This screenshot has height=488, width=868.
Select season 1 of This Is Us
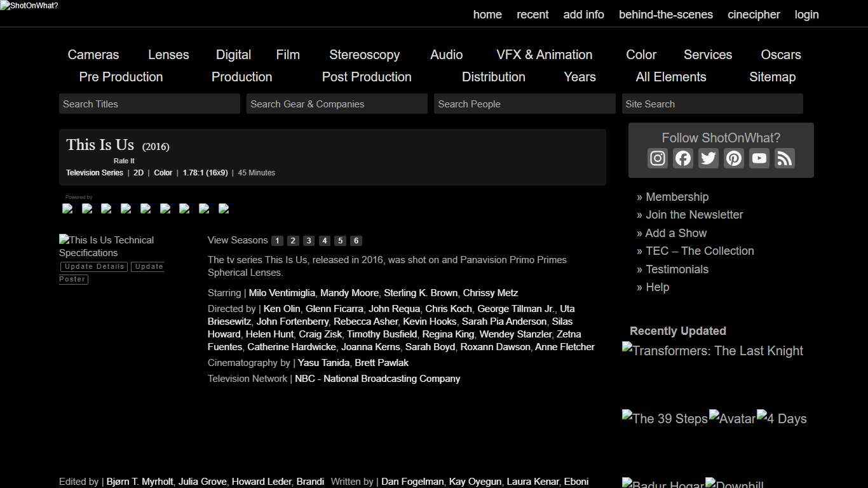point(276,240)
